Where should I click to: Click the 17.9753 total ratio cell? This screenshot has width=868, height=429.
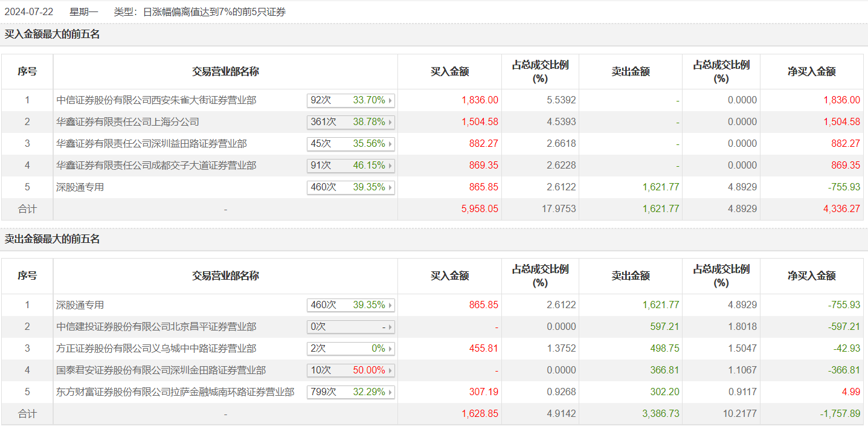pyautogui.click(x=559, y=209)
